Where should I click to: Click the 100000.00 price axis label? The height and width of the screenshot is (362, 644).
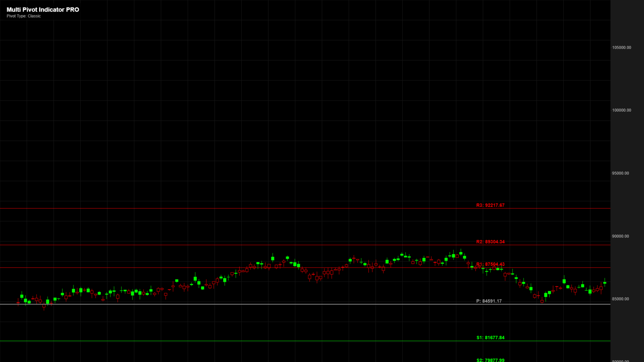[621, 110]
